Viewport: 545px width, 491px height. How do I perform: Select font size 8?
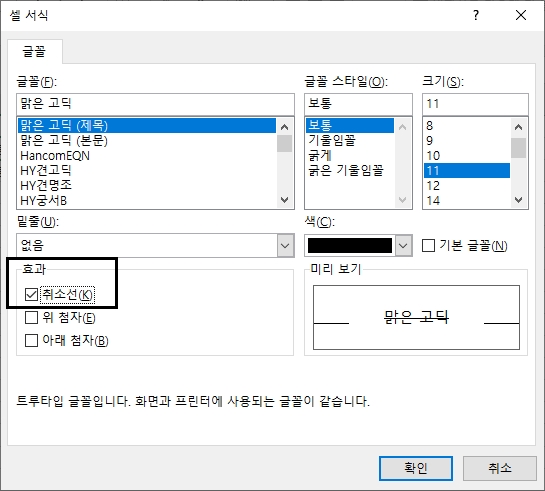click(467, 125)
